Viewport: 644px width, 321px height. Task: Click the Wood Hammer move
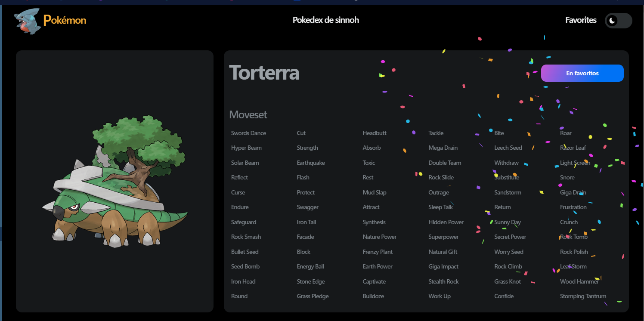click(x=579, y=281)
